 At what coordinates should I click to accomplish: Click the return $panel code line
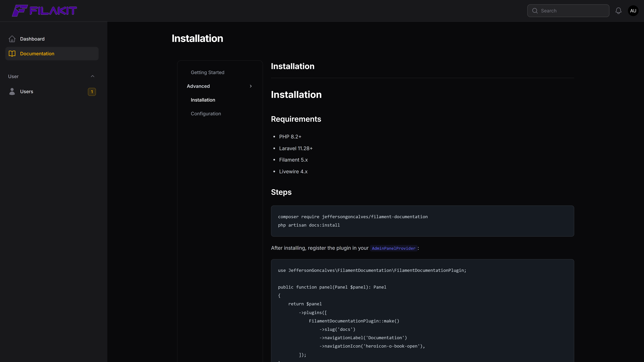pyautogui.click(x=305, y=304)
